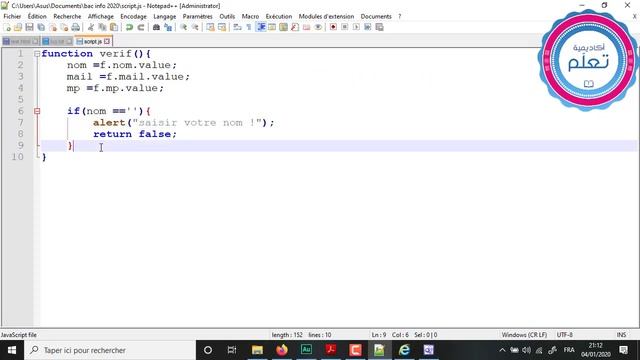Viewport: 640px width, 360px height.
Task: Start macro recording with red dot
Action: 333,27
